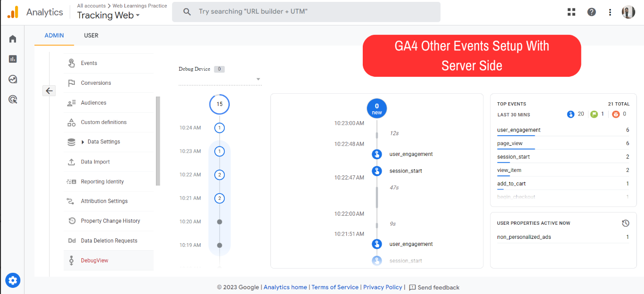Click the back arrow button in admin panel
The width and height of the screenshot is (644, 294).
tap(49, 91)
